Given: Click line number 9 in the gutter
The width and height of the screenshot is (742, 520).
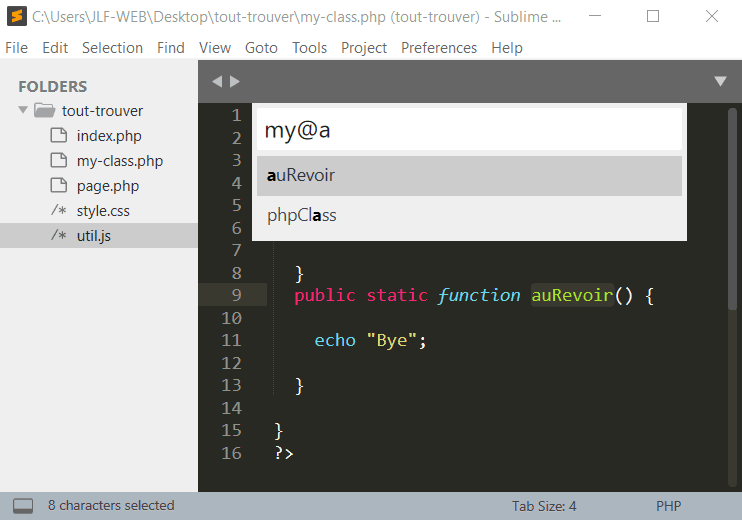Looking at the screenshot, I should point(236,295).
